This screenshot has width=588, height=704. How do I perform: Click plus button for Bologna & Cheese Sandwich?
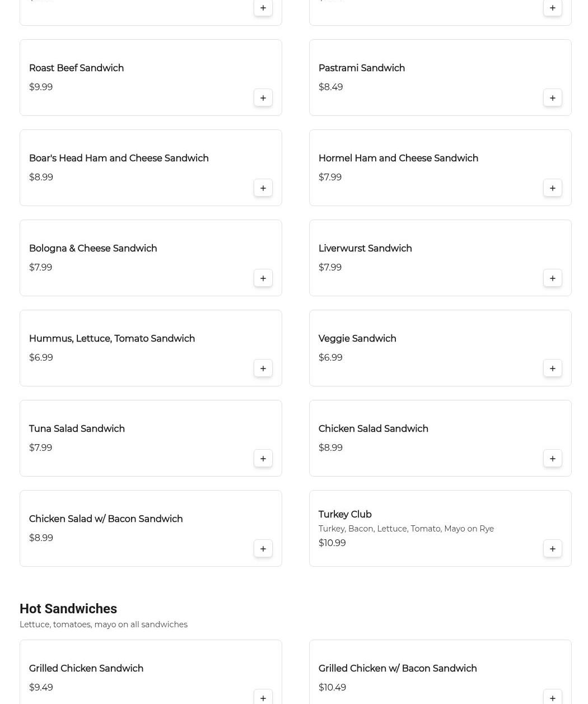point(263,278)
